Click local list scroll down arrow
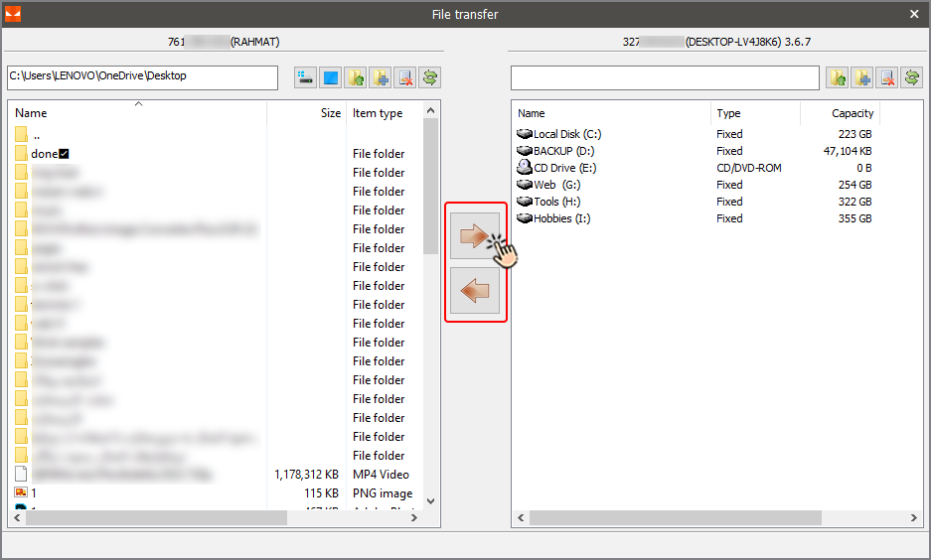The image size is (931, 560). pyautogui.click(x=431, y=501)
